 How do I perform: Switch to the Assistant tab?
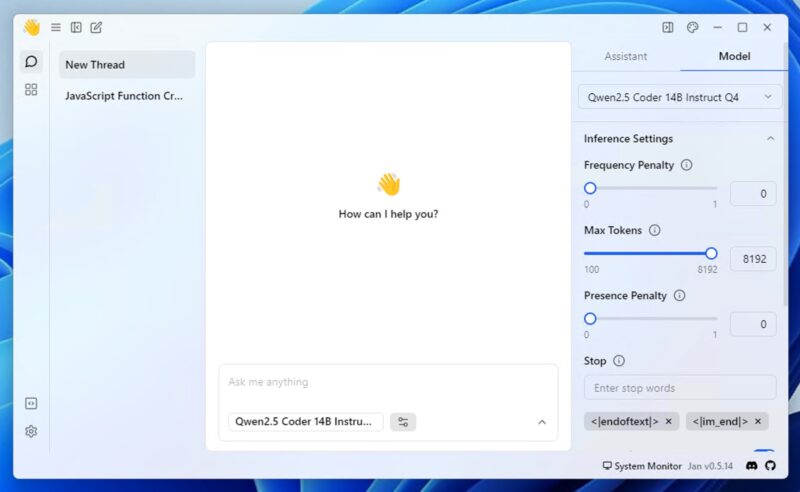click(626, 57)
